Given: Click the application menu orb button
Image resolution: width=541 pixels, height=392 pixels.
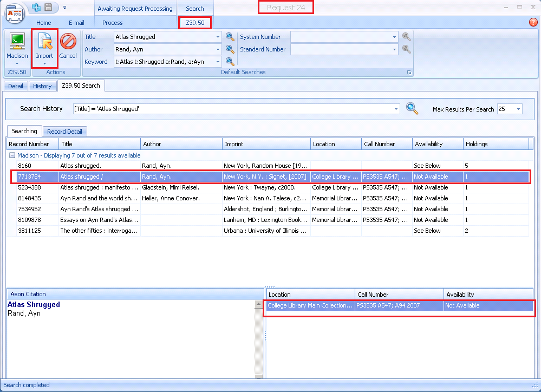Looking at the screenshot, I should click(x=15, y=12).
